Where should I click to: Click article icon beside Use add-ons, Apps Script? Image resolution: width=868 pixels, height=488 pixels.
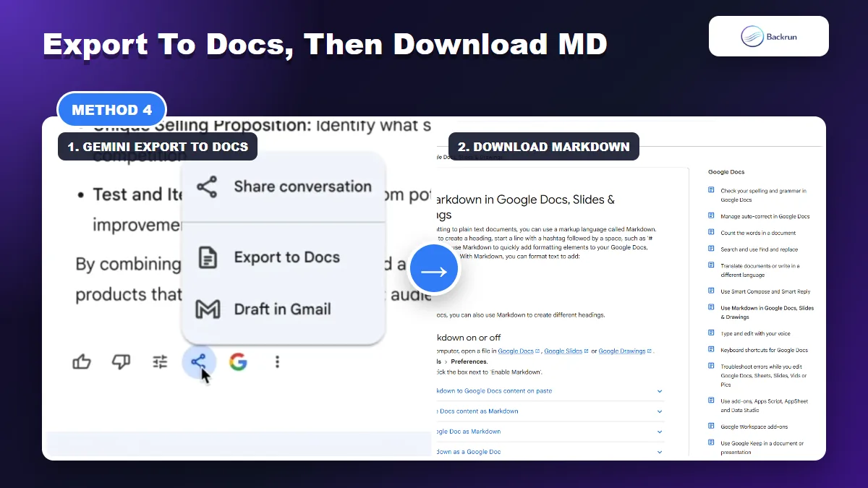pyautogui.click(x=712, y=401)
